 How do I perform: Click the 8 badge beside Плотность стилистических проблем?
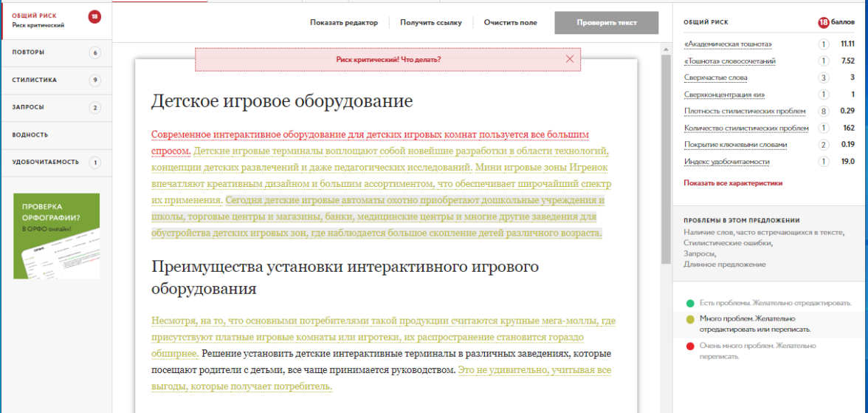(x=823, y=111)
